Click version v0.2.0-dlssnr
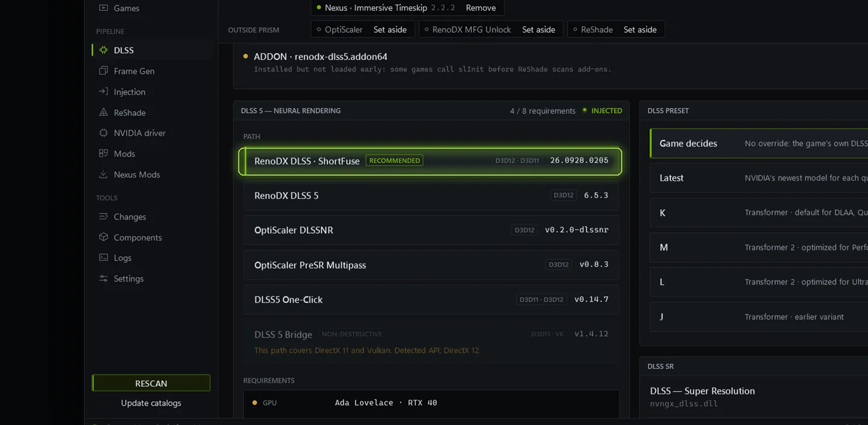This screenshot has height=425, width=868. (577, 230)
